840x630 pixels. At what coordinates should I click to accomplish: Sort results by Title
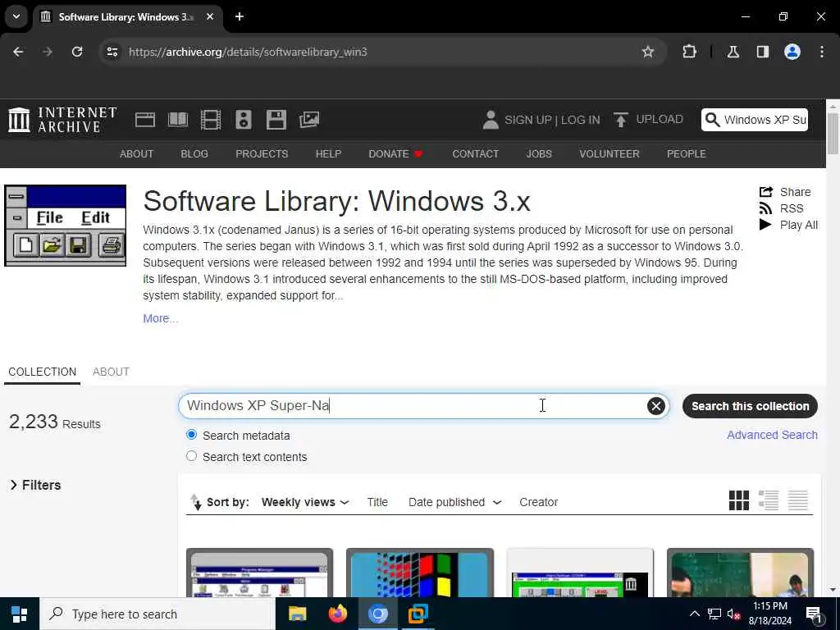[x=377, y=502]
